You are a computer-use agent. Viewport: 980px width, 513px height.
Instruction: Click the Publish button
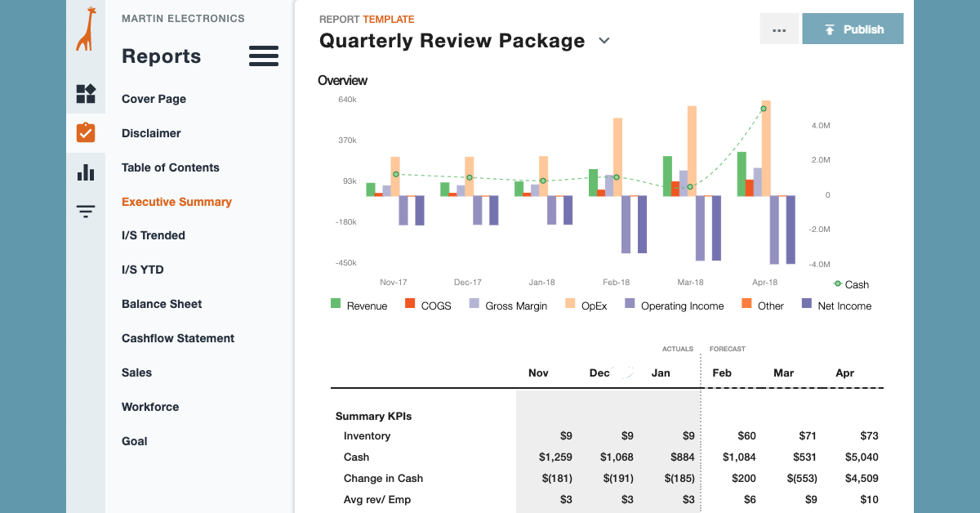853,29
